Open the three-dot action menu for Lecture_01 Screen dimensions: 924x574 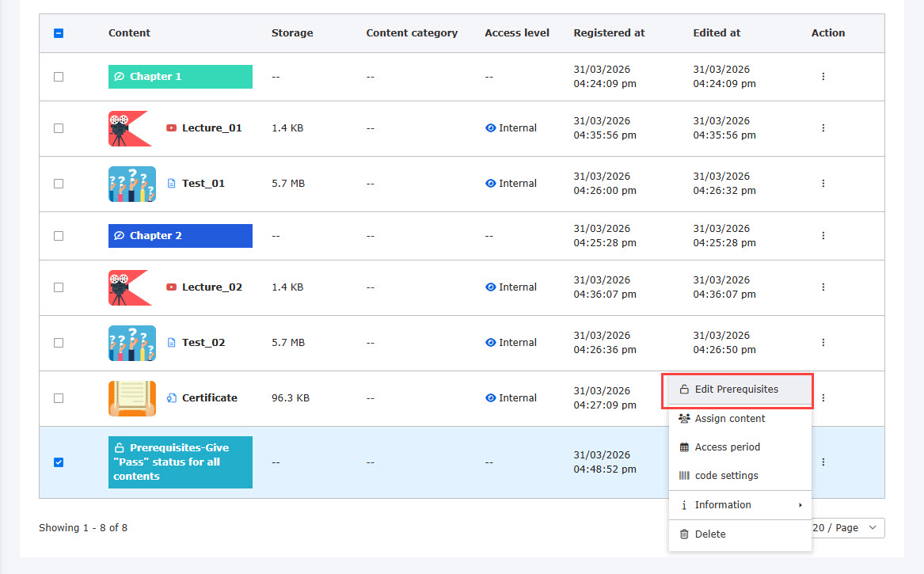tap(823, 128)
